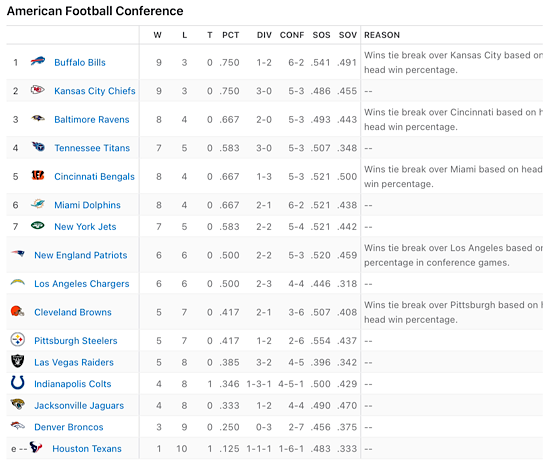Screen dimensions: 550x462
Task: Select the Baltimore Ravens logo
Action: [x=38, y=118]
